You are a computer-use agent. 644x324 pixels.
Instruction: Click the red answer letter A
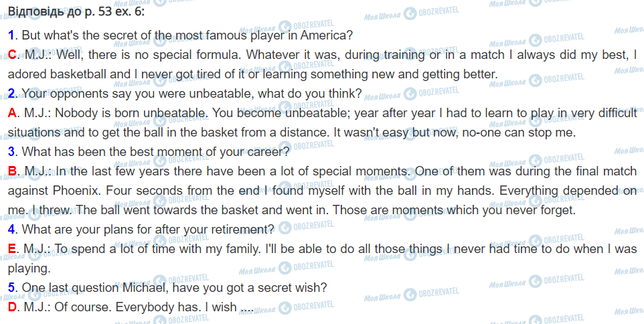pyautogui.click(x=13, y=112)
